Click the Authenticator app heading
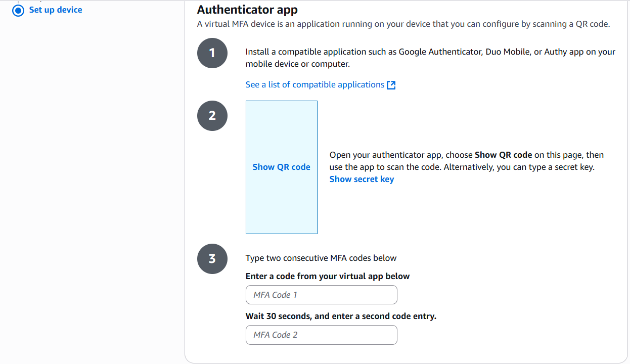The image size is (630, 364). (247, 10)
